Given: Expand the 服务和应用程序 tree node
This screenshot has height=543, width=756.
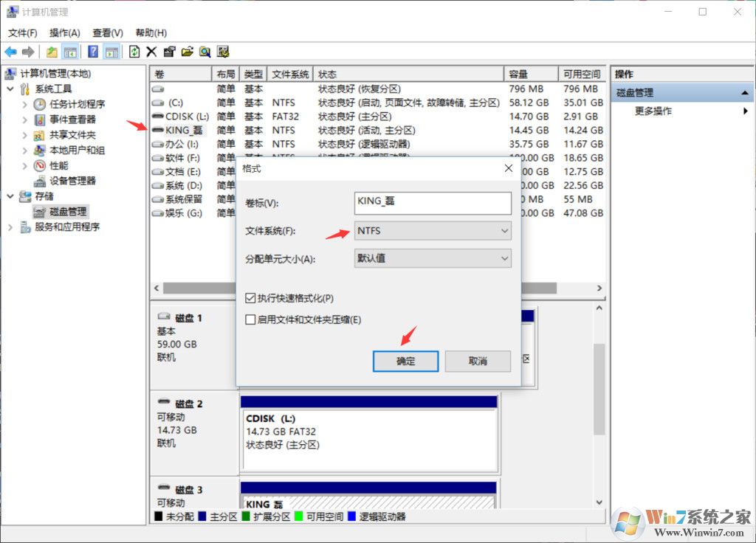Looking at the screenshot, I should [10, 227].
